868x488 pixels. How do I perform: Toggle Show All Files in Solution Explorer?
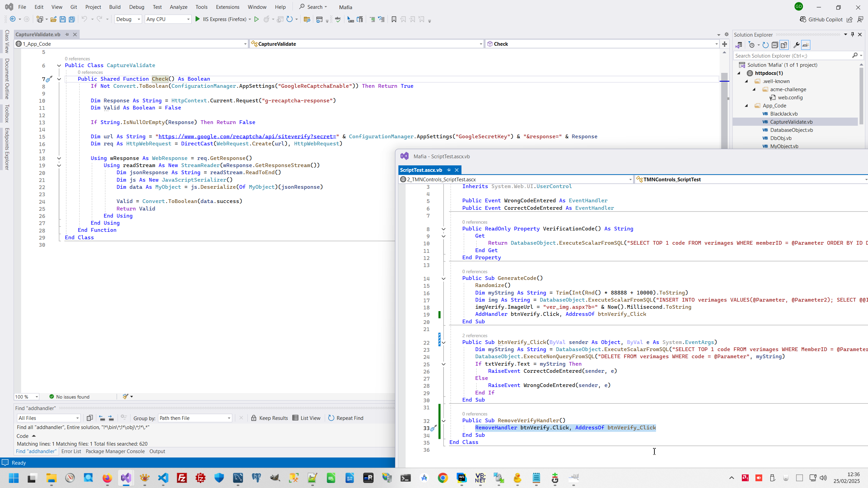click(784, 45)
